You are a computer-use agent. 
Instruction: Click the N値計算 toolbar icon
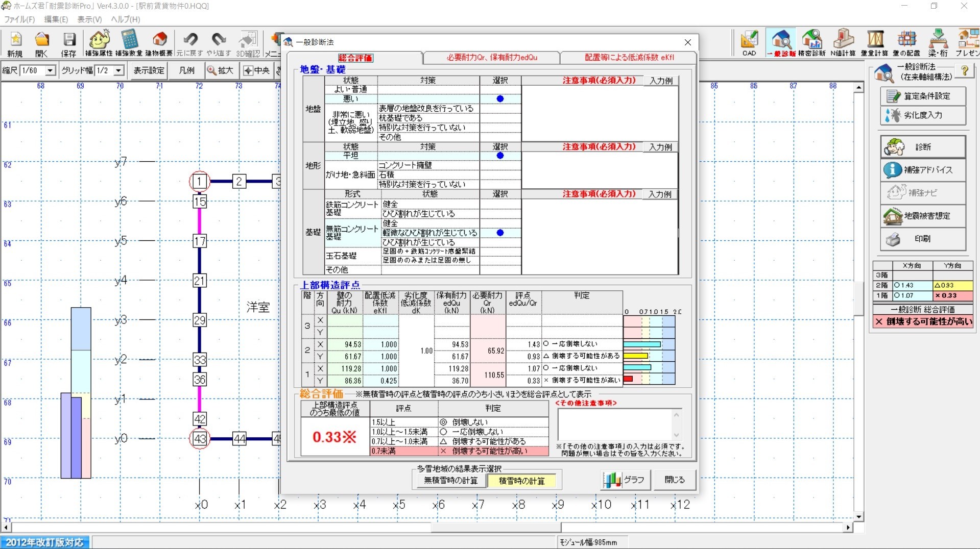843,43
